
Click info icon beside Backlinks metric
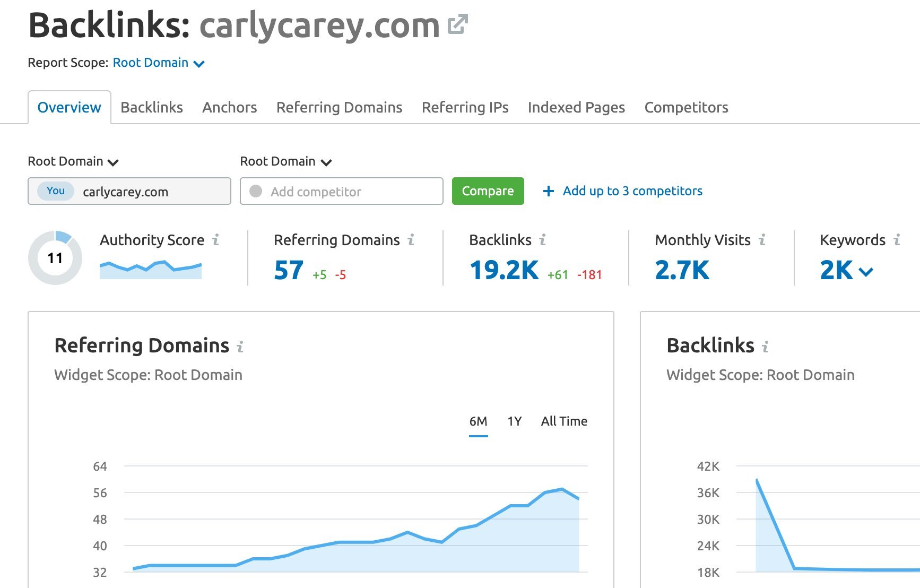[542, 240]
